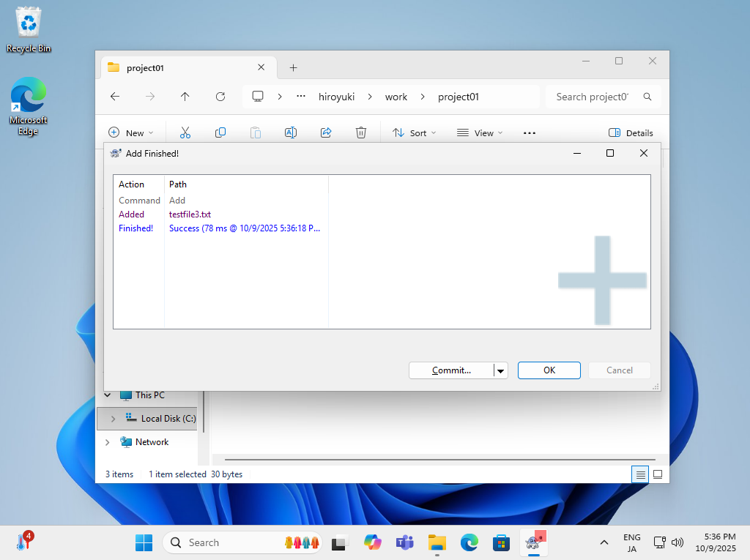Open Microsoft Store from the taskbar
The height and width of the screenshot is (560, 750).
click(x=501, y=542)
